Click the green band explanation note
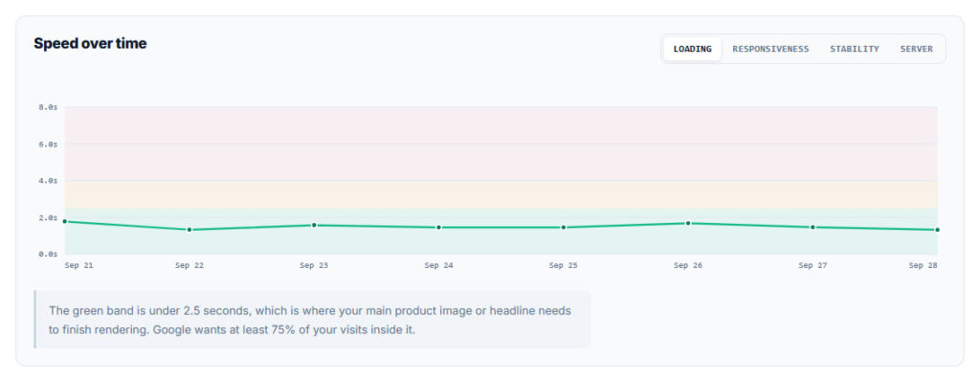 click(x=313, y=320)
